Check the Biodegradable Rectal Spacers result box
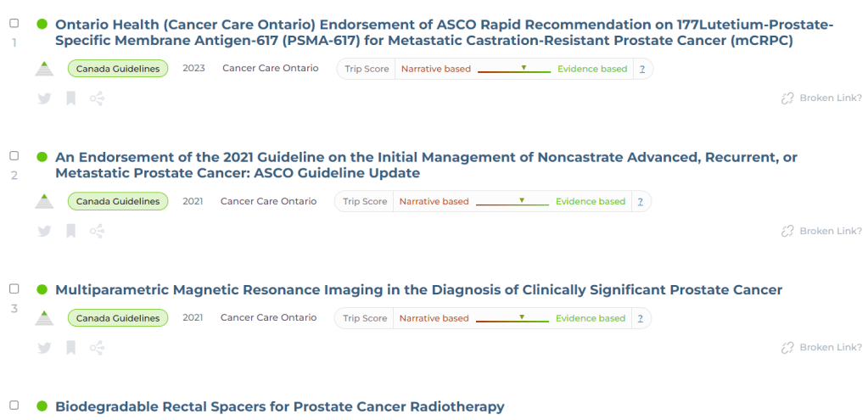This screenshot has height=420, width=868. pyautogui.click(x=14, y=406)
